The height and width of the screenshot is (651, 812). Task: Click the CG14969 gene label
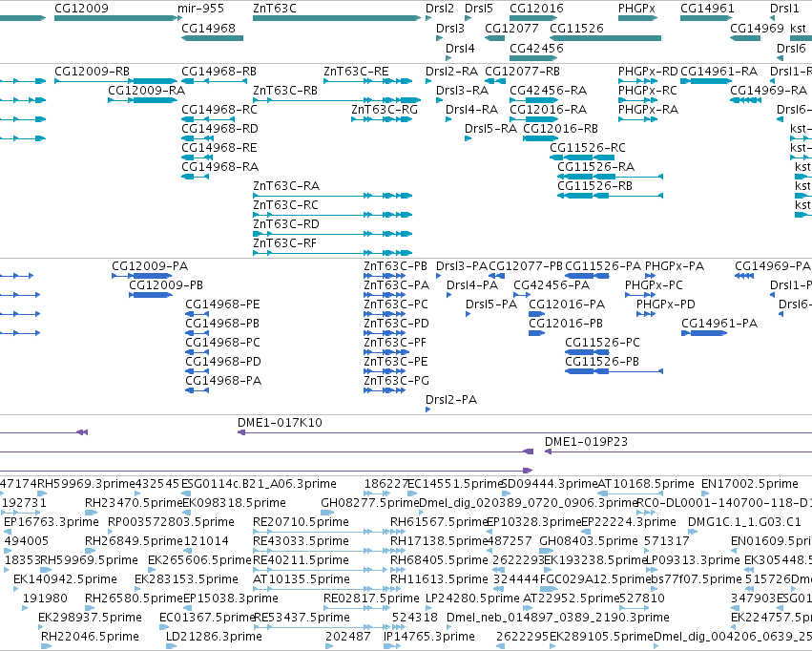[x=757, y=28]
